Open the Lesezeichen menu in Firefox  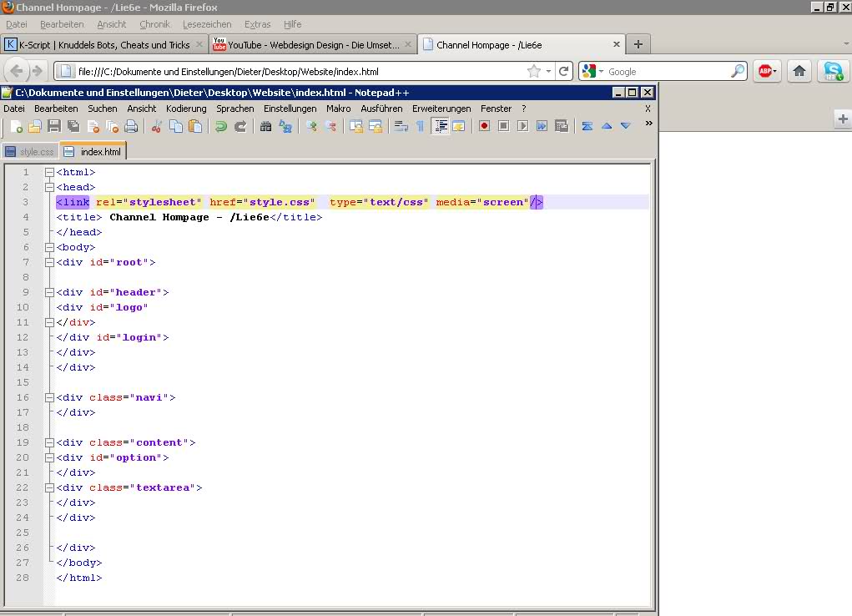tap(207, 24)
